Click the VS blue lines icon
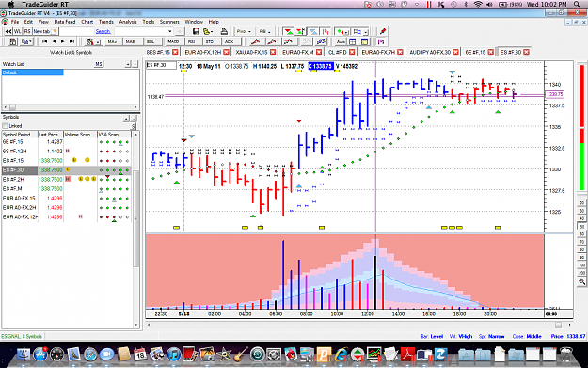The width and height of the screenshot is (588, 368). [x=321, y=41]
